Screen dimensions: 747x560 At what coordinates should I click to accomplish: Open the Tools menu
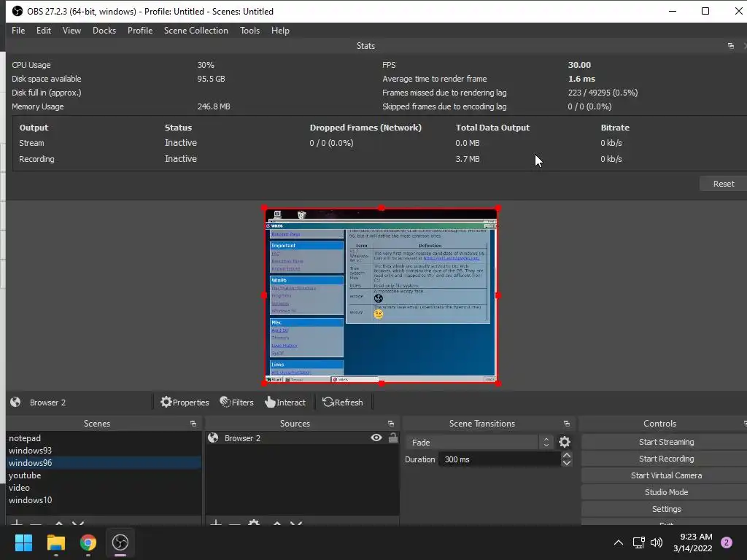pos(249,31)
